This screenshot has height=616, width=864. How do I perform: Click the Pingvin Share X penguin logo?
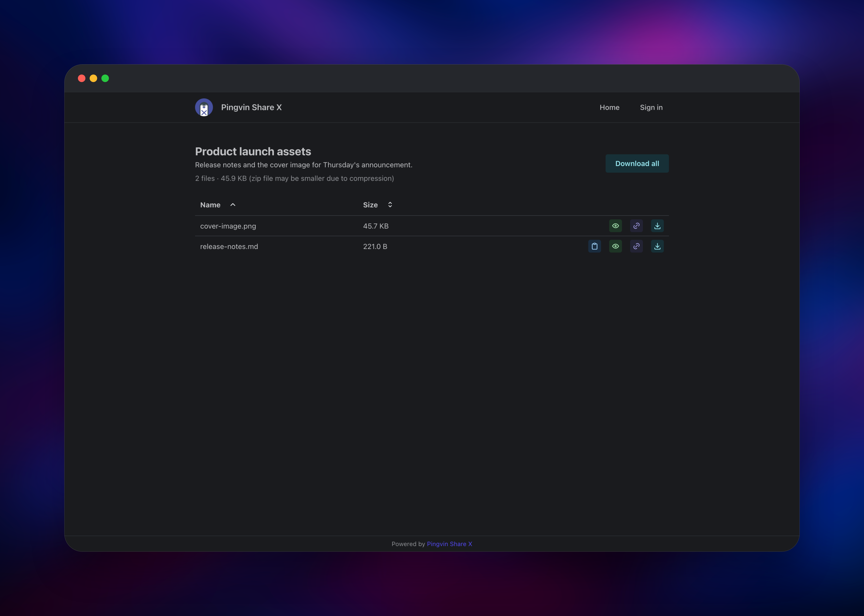point(204,107)
